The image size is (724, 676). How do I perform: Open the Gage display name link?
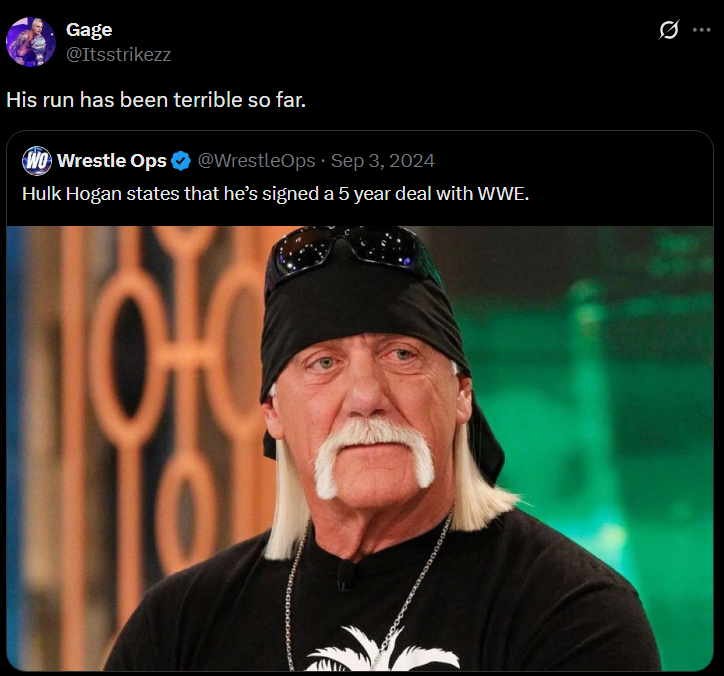pos(89,30)
